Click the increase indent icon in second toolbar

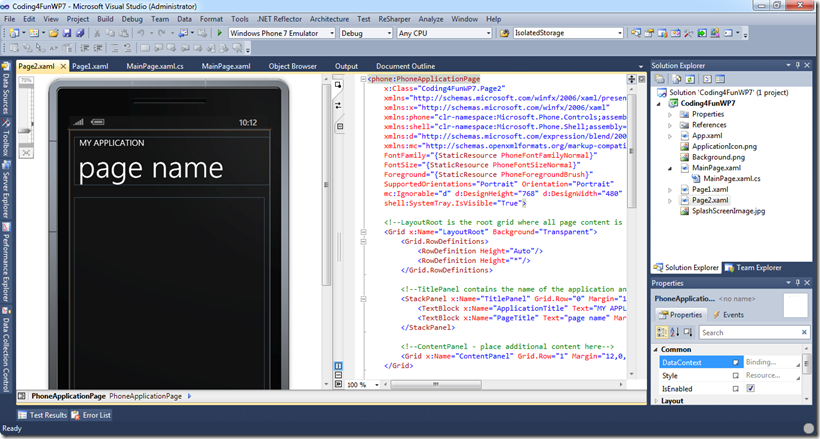[97, 48]
